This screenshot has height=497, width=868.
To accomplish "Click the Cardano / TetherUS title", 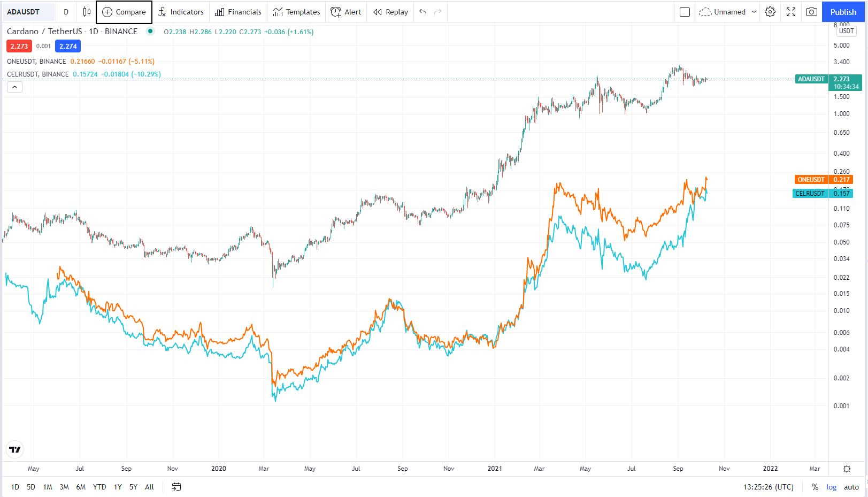I will click(x=44, y=32).
